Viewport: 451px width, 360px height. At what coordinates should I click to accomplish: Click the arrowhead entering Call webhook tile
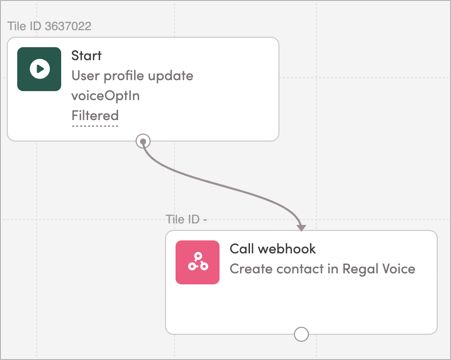coord(301,227)
